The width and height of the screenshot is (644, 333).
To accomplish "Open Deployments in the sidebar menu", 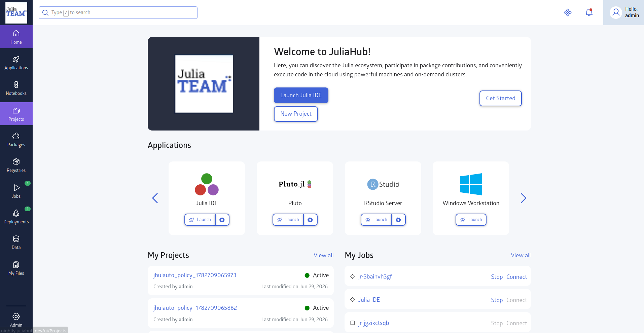I will [x=16, y=217].
